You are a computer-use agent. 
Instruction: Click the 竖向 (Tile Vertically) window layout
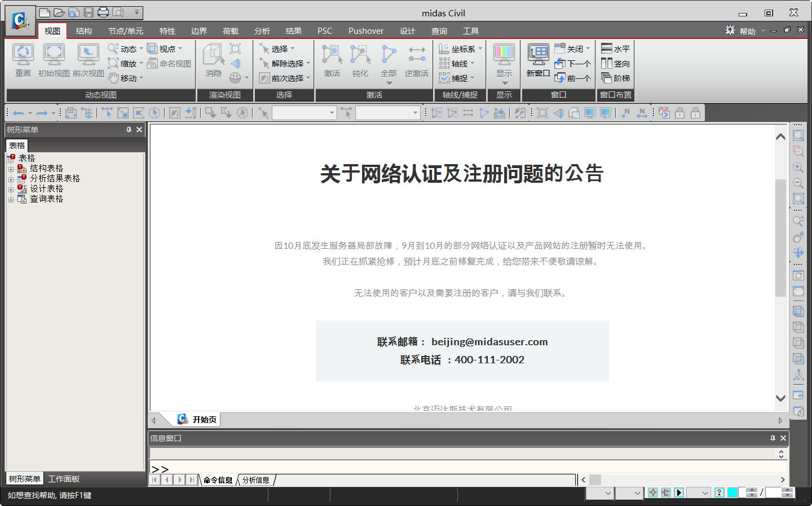(616, 64)
